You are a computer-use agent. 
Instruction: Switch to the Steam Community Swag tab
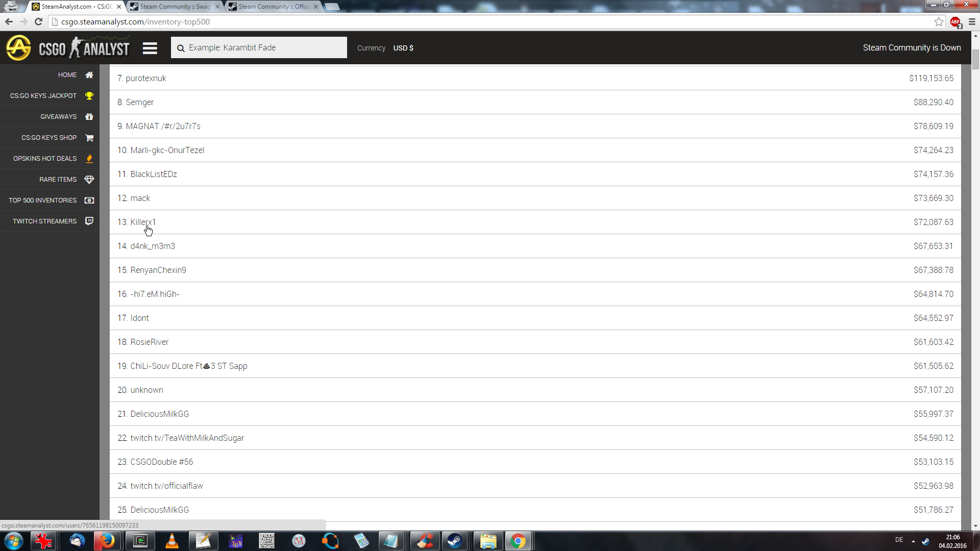tap(175, 7)
